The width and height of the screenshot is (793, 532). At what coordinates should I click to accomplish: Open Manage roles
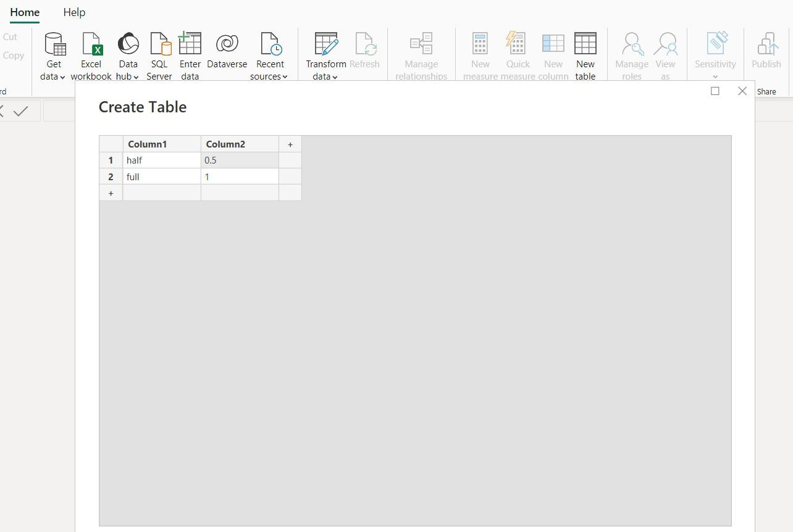(x=631, y=56)
